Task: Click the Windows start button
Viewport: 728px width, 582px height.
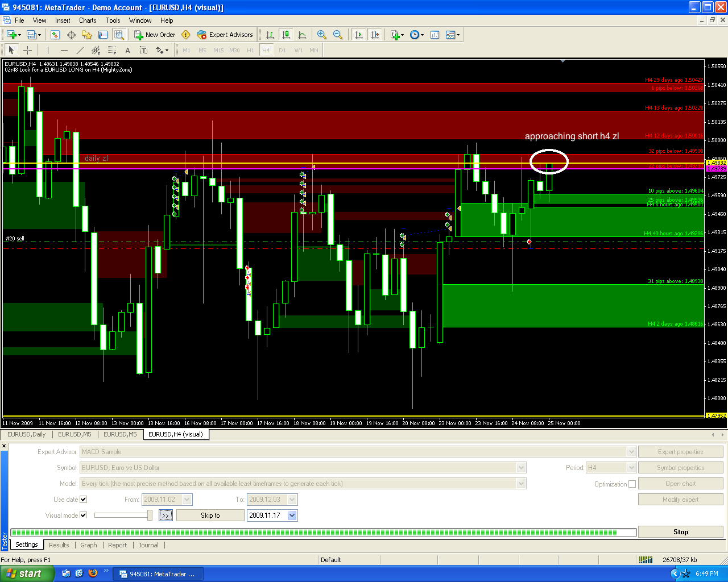Action: 27,573
